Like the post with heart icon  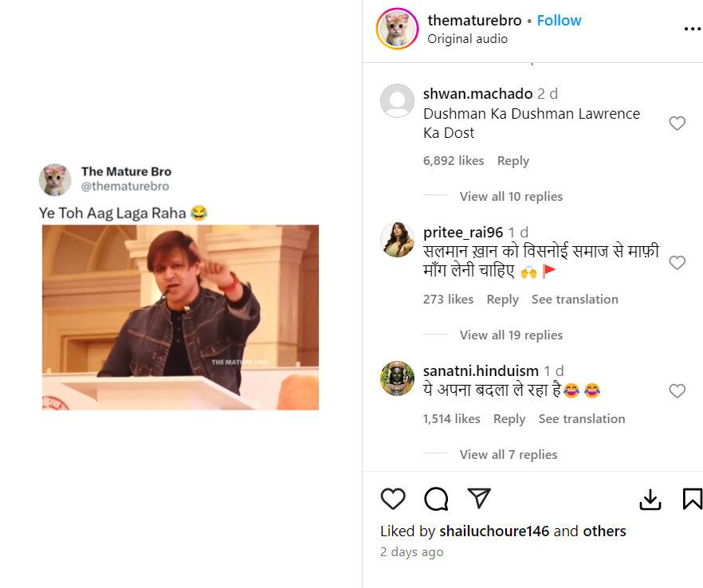(393, 499)
